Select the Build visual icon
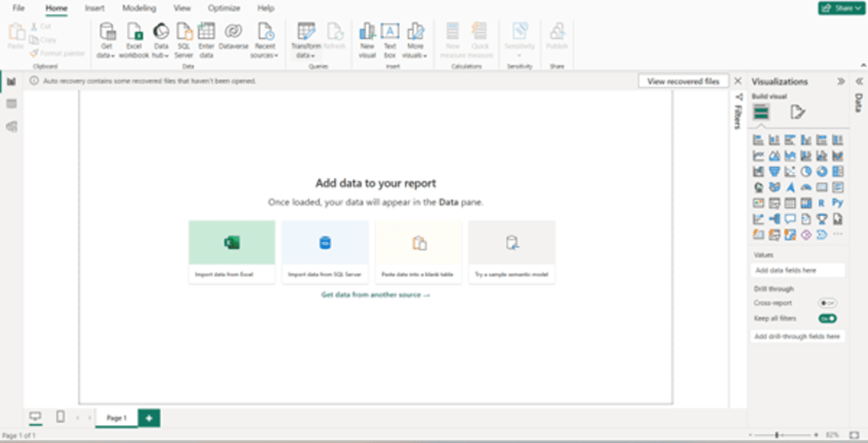The width and height of the screenshot is (868, 443). coord(761,112)
